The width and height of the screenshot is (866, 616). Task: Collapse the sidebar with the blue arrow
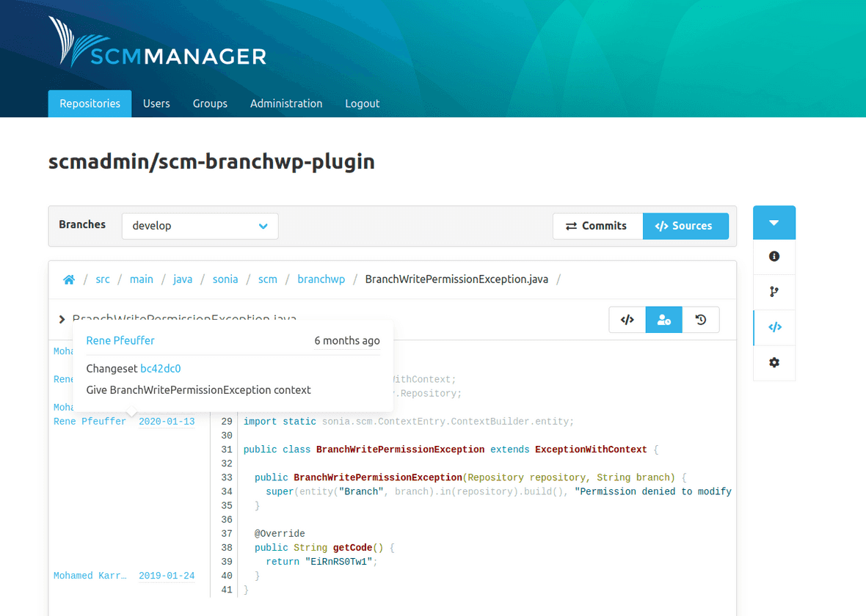pyautogui.click(x=774, y=221)
